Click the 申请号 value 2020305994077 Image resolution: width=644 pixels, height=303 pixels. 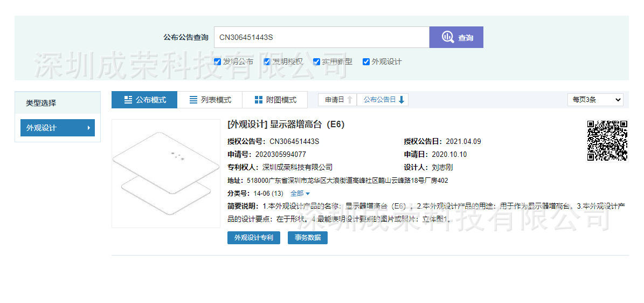[281, 155]
